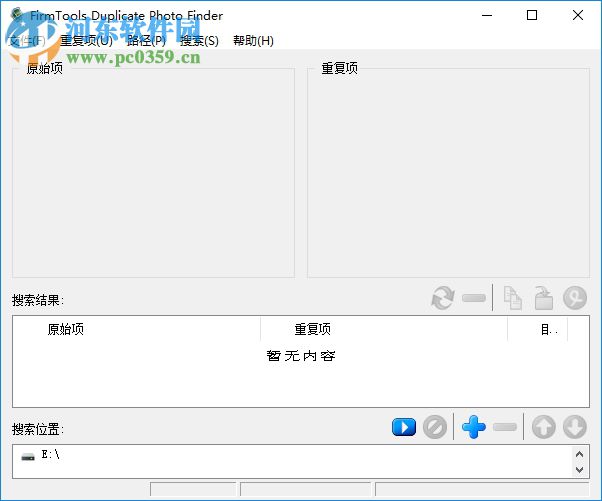Open the 文件(F) menu
This screenshot has width=602, height=501.
point(26,40)
